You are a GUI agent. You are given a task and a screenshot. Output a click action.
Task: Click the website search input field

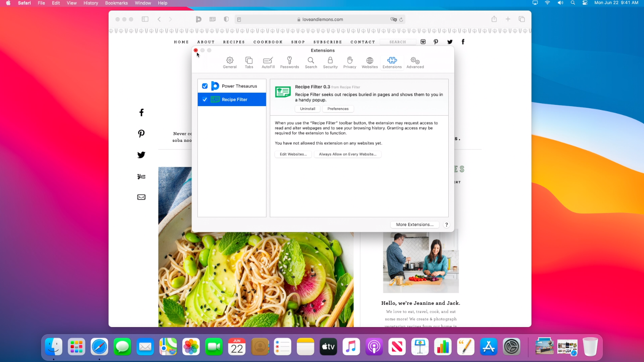[x=397, y=42]
